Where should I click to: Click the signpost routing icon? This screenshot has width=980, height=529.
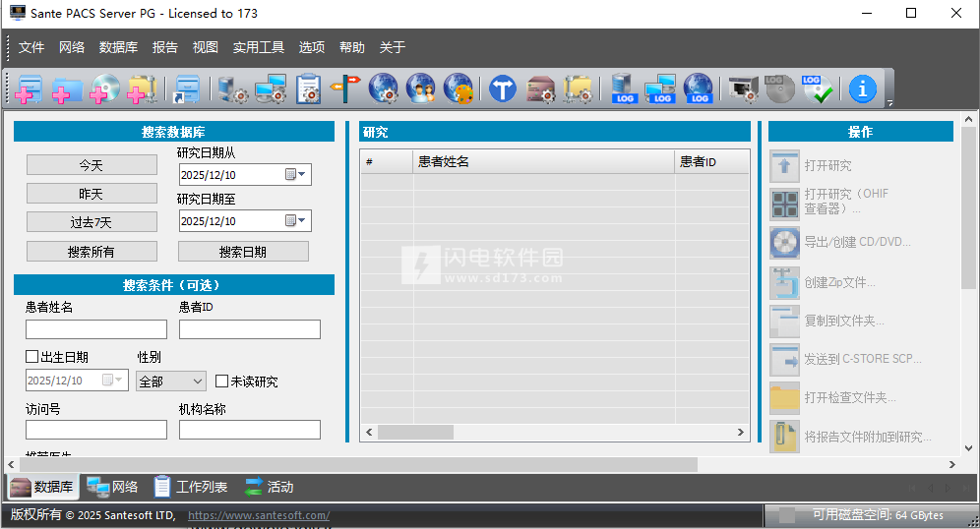[345, 89]
